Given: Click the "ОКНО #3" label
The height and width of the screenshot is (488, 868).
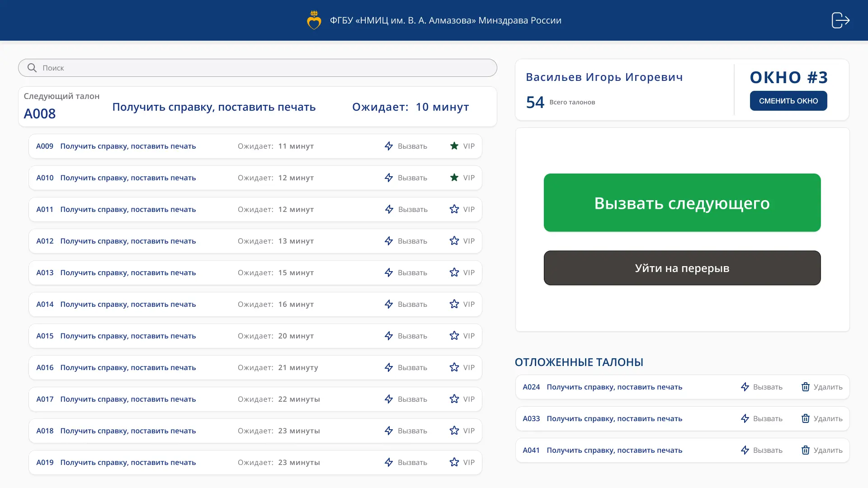Looking at the screenshot, I should point(789,77).
